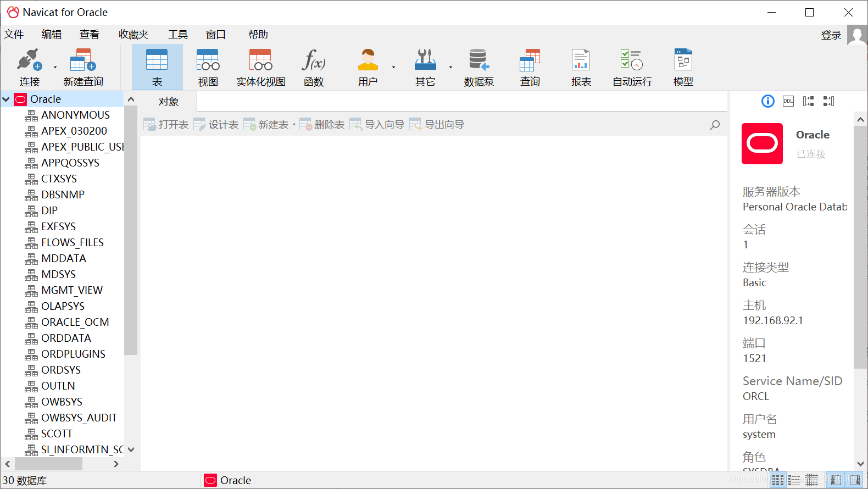
Task: Switch to list view in the status bar
Action: click(794, 480)
